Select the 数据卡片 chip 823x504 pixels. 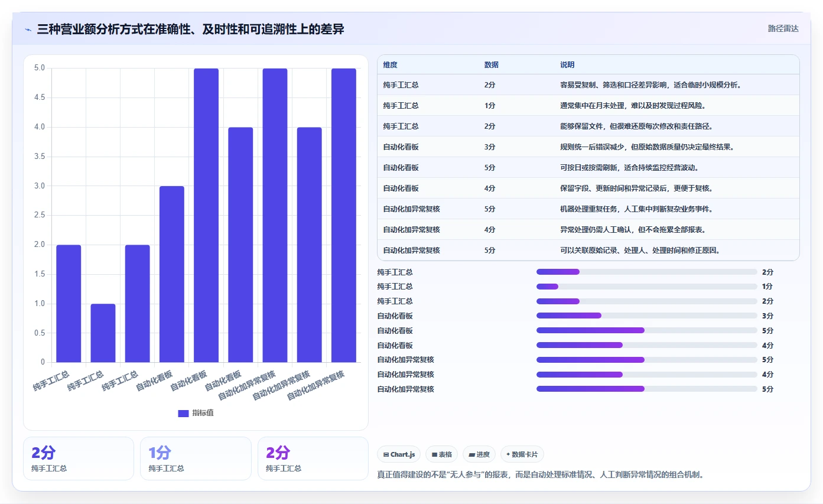522,454
